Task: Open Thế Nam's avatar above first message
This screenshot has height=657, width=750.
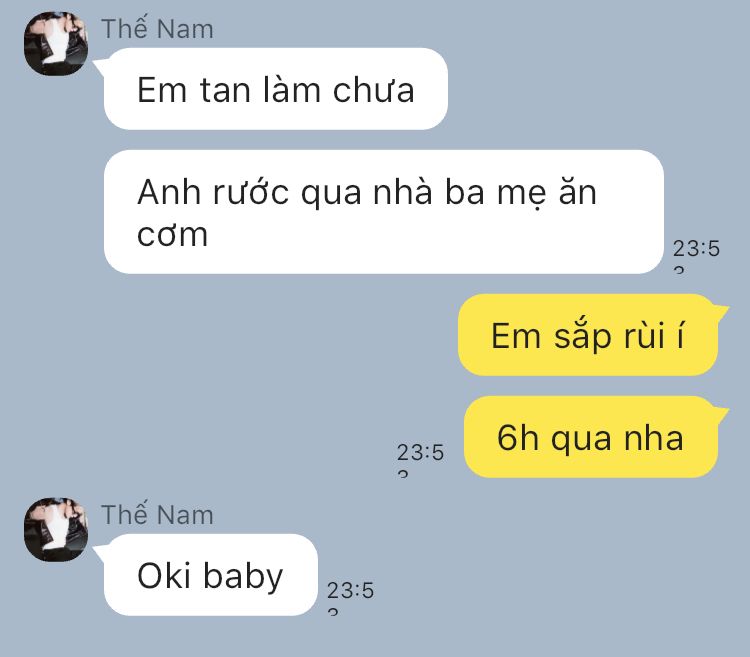Action: pos(56,44)
